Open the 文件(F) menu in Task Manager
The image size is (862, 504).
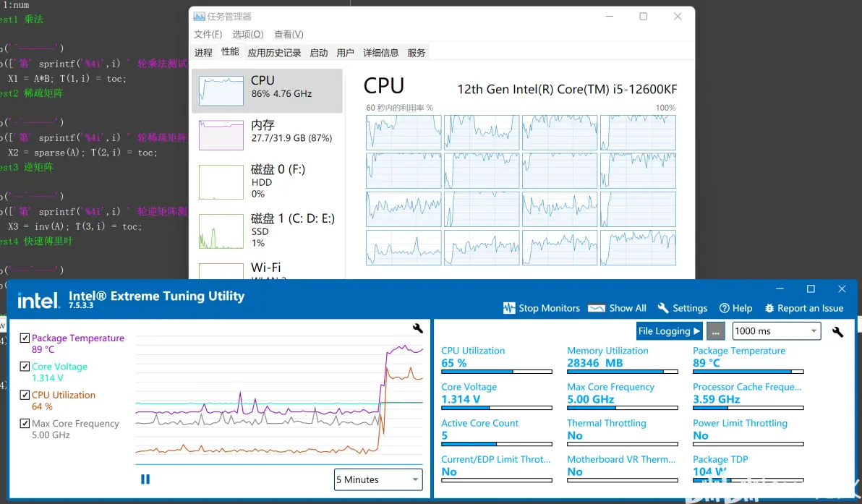tap(208, 34)
